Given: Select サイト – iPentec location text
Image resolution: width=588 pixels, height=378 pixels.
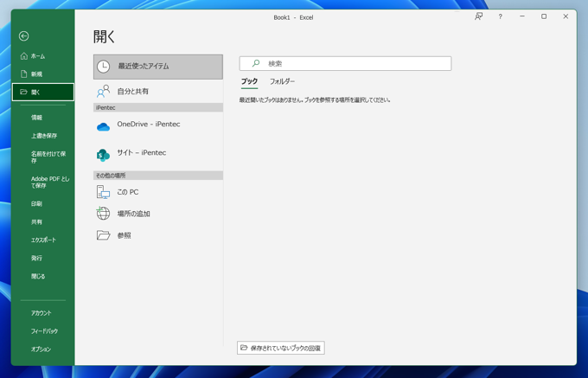Looking at the screenshot, I should click(x=142, y=152).
